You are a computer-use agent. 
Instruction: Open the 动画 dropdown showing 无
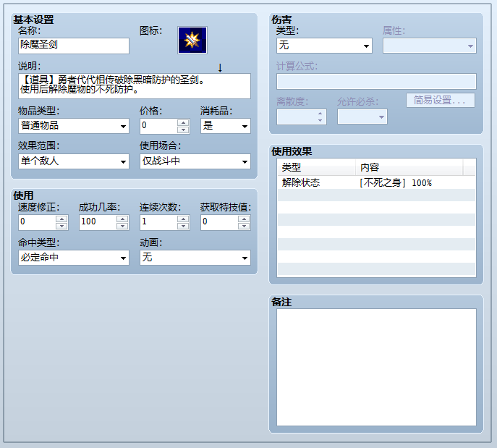(195, 258)
